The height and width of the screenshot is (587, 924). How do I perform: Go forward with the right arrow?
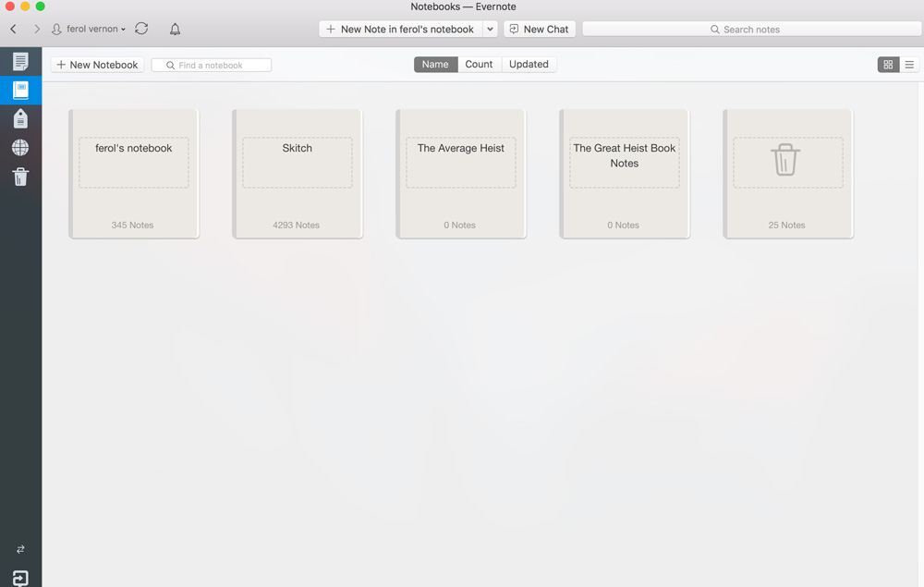pos(37,29)
